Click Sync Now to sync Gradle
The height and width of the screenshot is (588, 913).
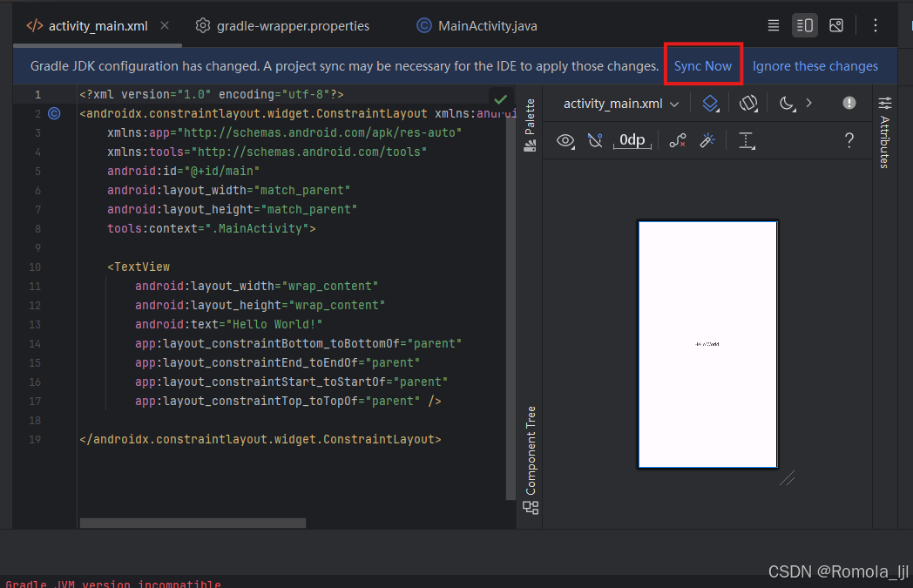(x=702, y=65)
